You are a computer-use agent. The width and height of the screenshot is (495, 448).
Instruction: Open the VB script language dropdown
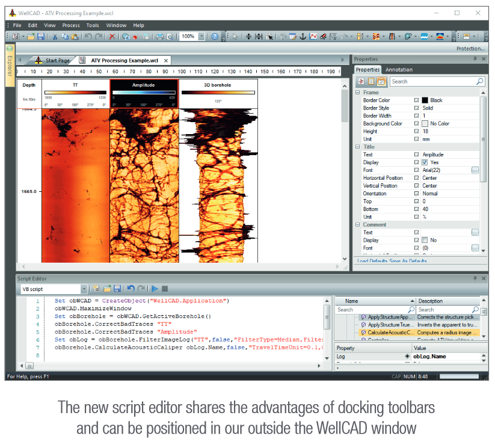(84, 289)
